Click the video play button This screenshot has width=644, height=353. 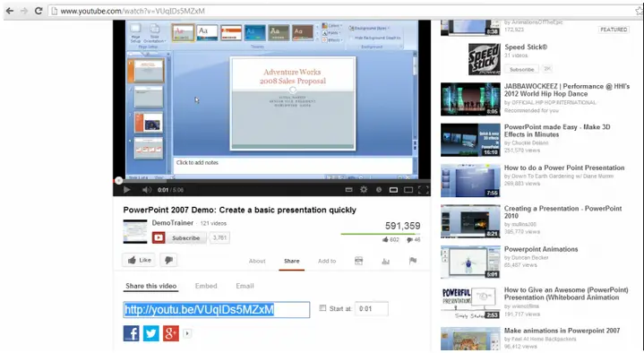127,189
